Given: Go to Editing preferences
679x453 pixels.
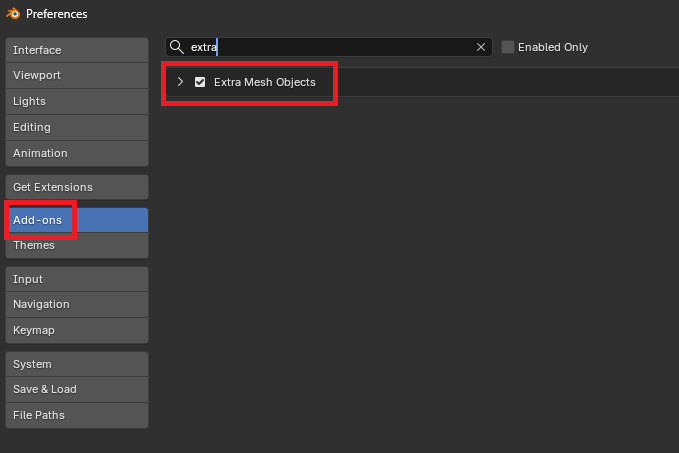Looking at the screenshot, I should point(77,128).
